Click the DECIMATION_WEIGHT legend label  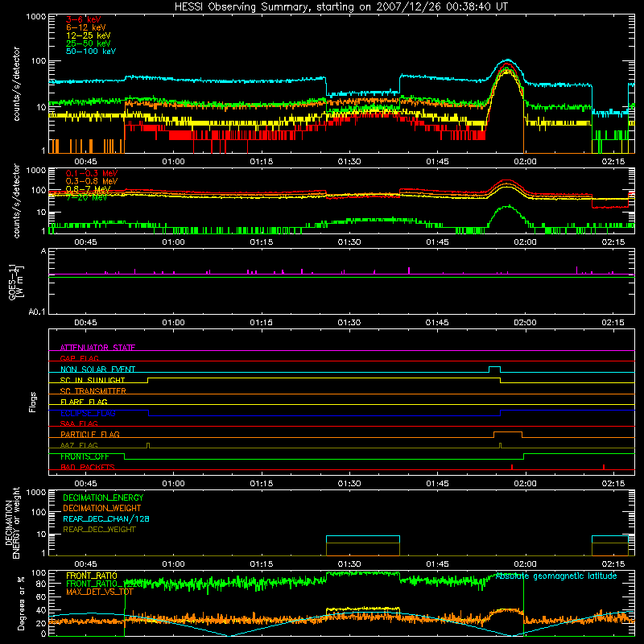pos(102,508)
